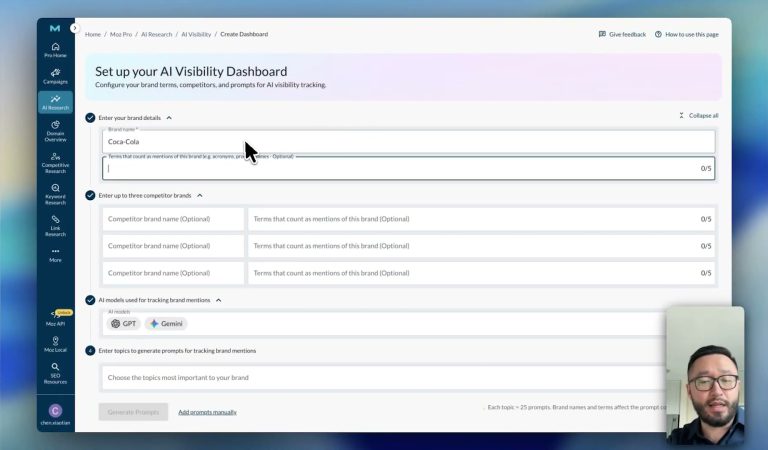The height and width of the screenshot is (450, 768).
Task: Click Add prompts manually link
Action: [x=207, y=412]
